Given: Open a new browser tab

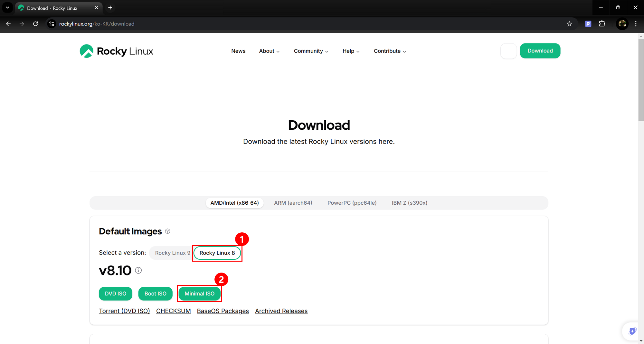Looking at the screenshot, I should click(x=110, y=8).
